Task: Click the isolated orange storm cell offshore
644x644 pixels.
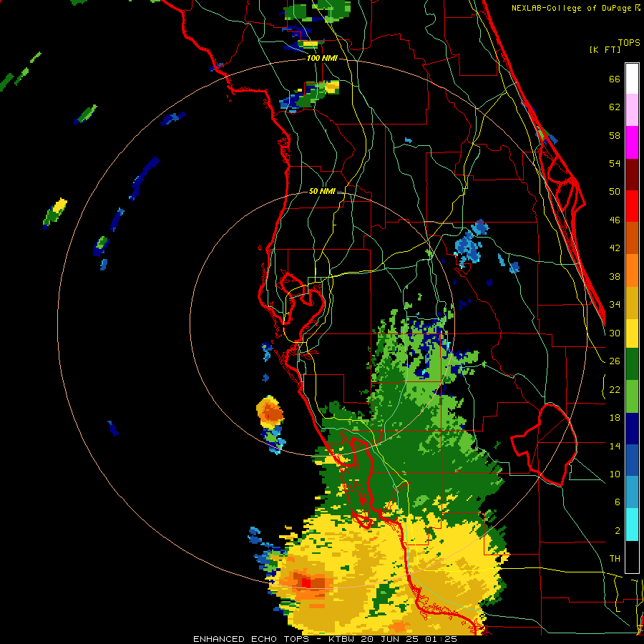Action: (270, 412)
